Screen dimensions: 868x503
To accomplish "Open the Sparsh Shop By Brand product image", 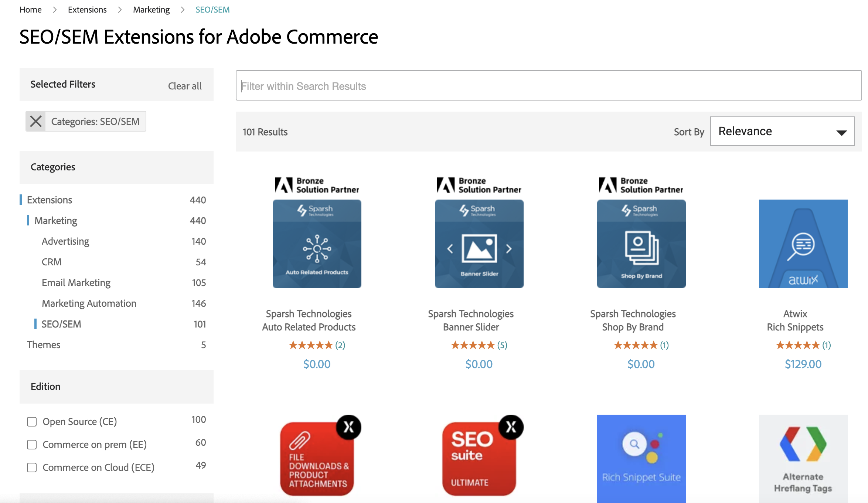I will coord(641,244).
